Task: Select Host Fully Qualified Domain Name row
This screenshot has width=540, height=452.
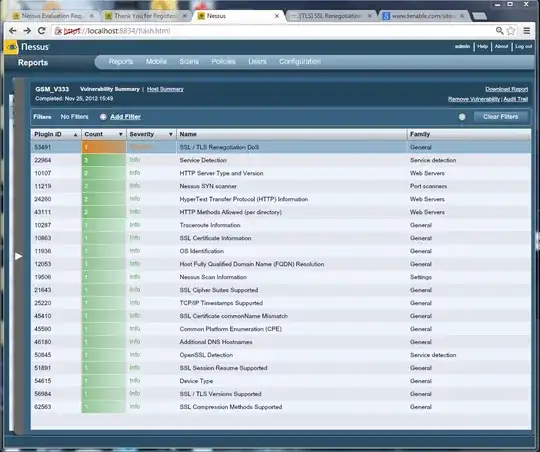Action: (x=281, y=264)
